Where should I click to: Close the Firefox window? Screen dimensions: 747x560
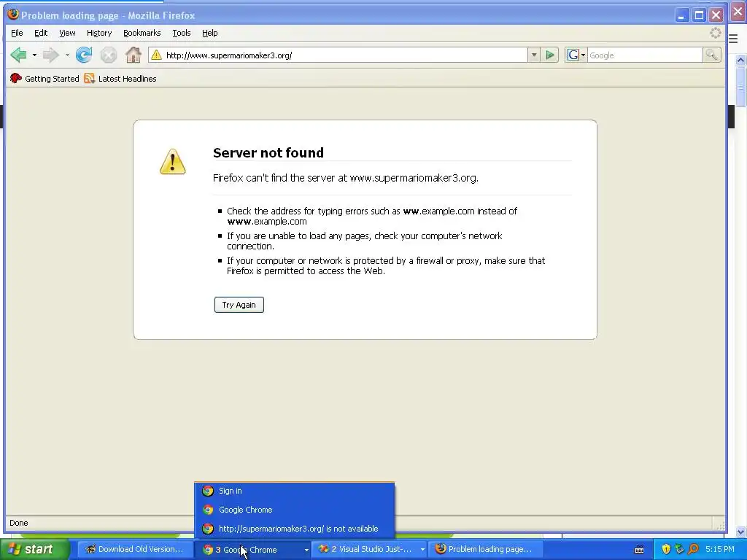click(716, 16)
